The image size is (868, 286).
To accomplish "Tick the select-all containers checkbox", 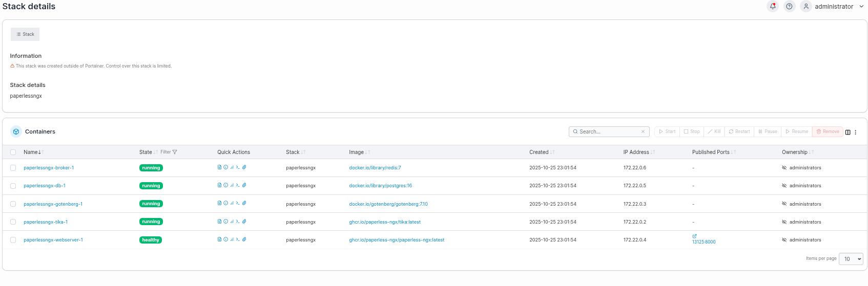I will pos(13,152).
